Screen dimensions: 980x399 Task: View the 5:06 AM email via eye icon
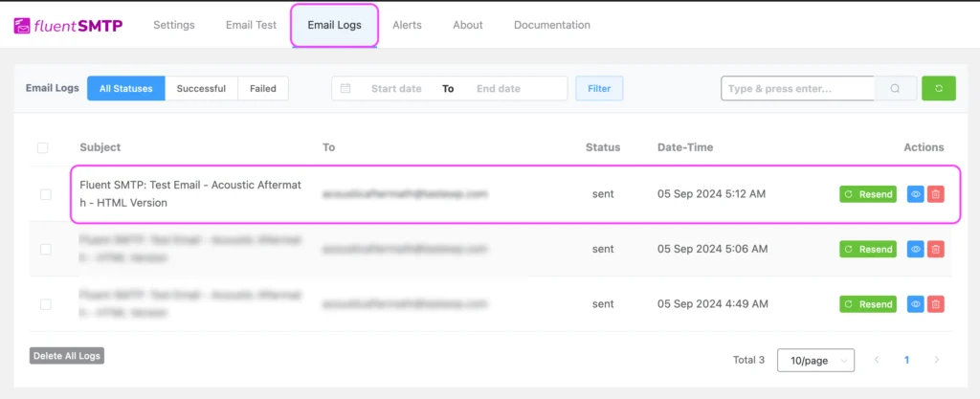[x=916, y=249]
